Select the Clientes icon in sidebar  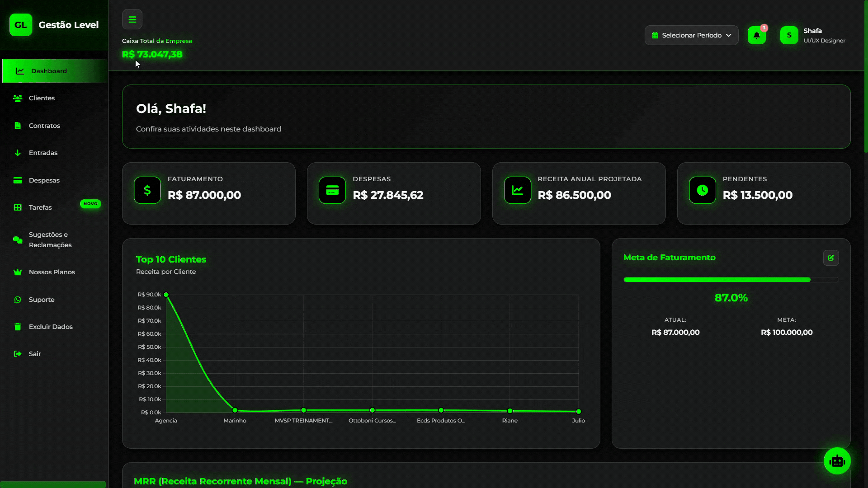[18, 98]
